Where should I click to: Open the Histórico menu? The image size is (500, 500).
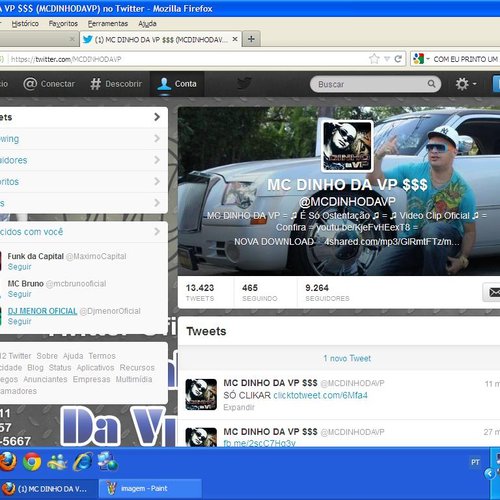[x=25, y=24]
